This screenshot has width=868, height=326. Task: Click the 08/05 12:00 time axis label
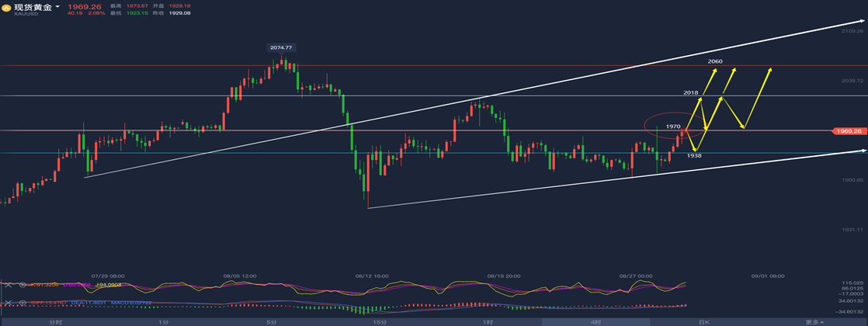240,276
